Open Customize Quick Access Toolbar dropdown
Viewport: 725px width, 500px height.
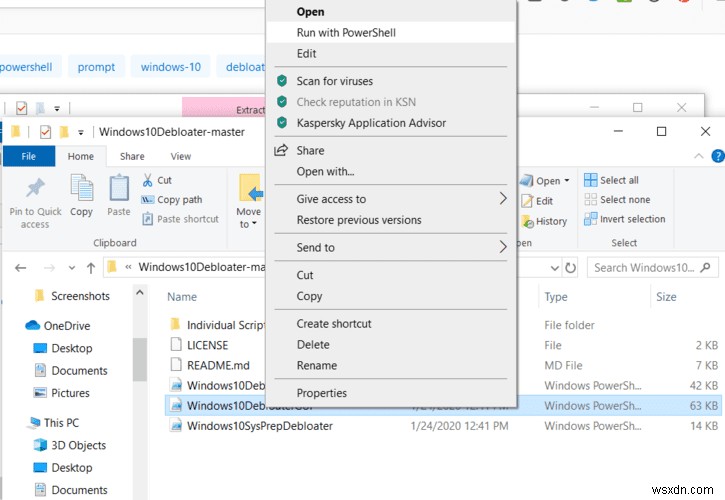(x=80, y=132)
